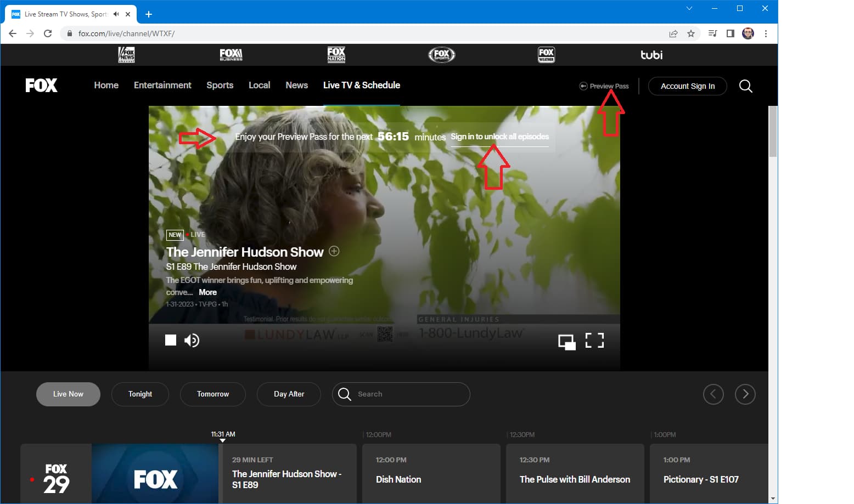The height and width of the screenshot is (504, 854).
Task: Open the Tubi logo link
Action: (x=651, y=55)
